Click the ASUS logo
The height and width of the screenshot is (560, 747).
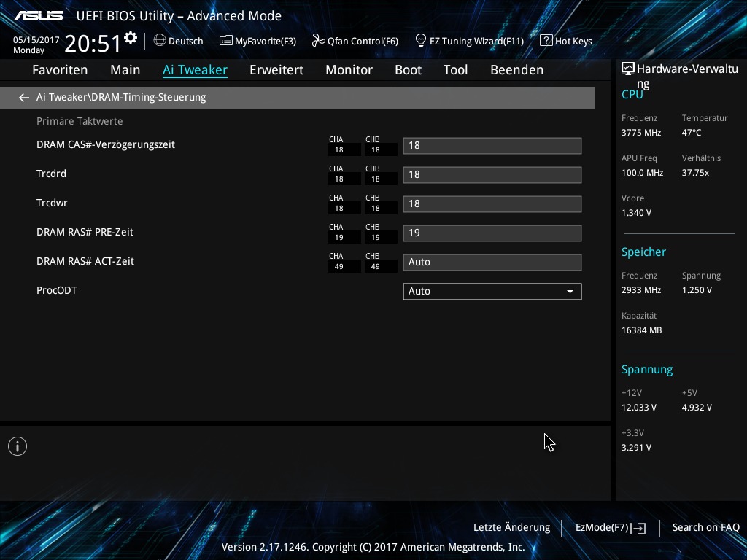coord(38,16)
